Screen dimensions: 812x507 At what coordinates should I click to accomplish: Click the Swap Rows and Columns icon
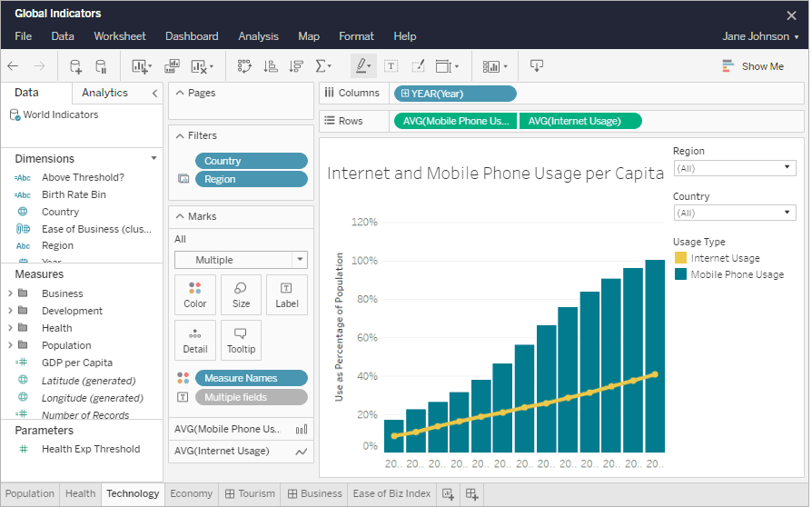[x=244, y=66]
